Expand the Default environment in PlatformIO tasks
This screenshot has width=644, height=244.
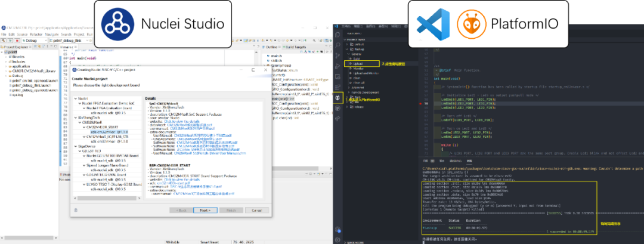pos(346,44)
